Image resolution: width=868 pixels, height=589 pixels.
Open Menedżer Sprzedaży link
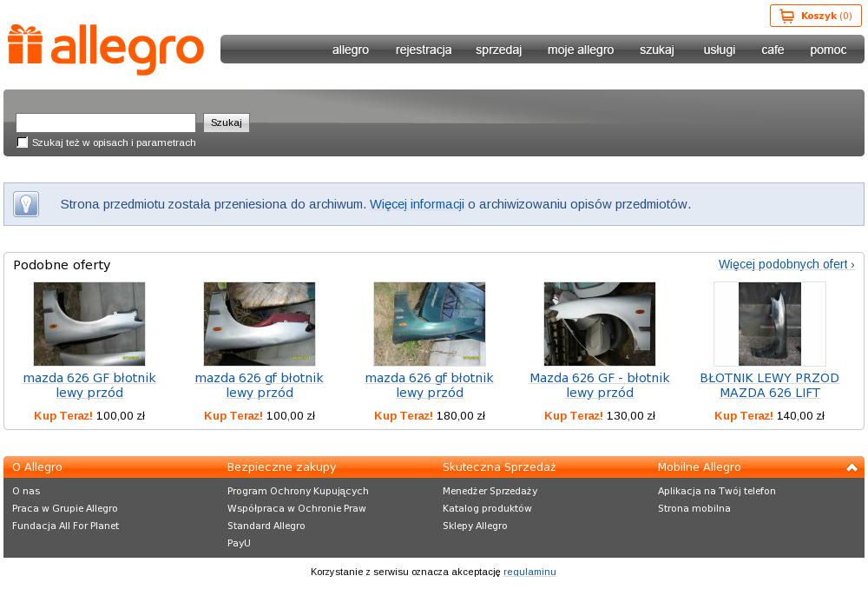click(x=490, y=491)
